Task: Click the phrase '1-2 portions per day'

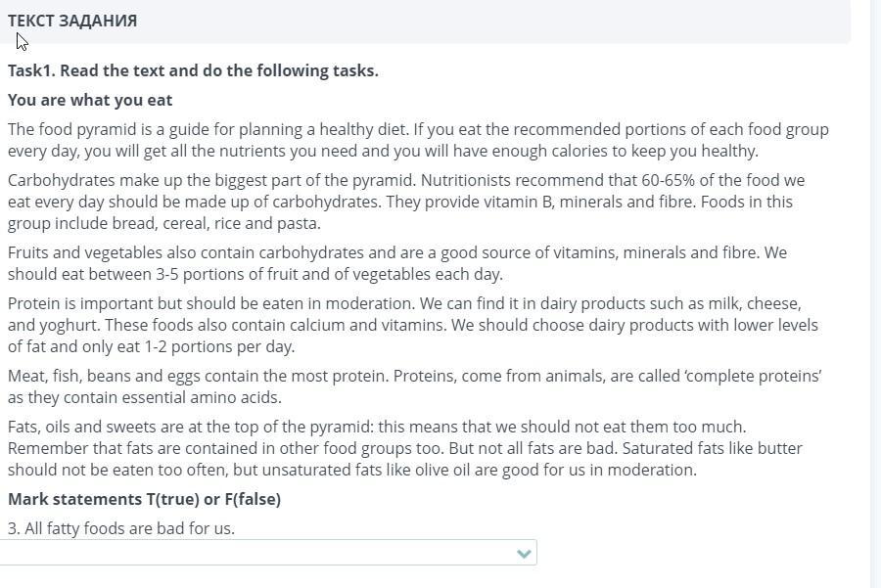Action: point(218,346)
